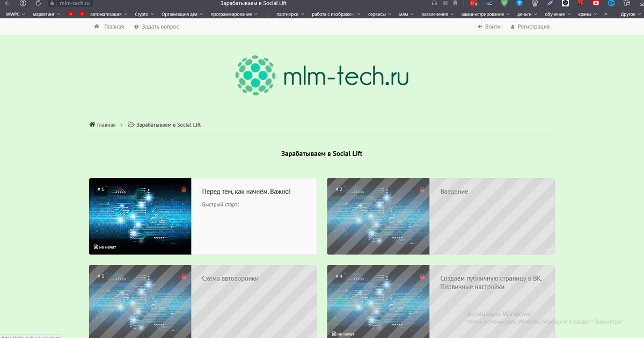This screenshot has height=338, width=644.
Task: Click the lock icon on lesson #4 thumbnail
Action: coord(422,276)
